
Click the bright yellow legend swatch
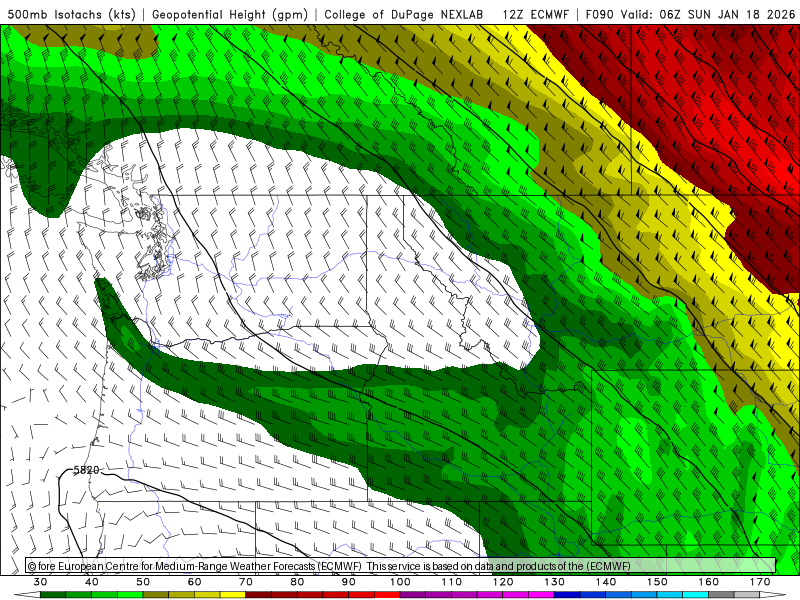click(233, 595)
